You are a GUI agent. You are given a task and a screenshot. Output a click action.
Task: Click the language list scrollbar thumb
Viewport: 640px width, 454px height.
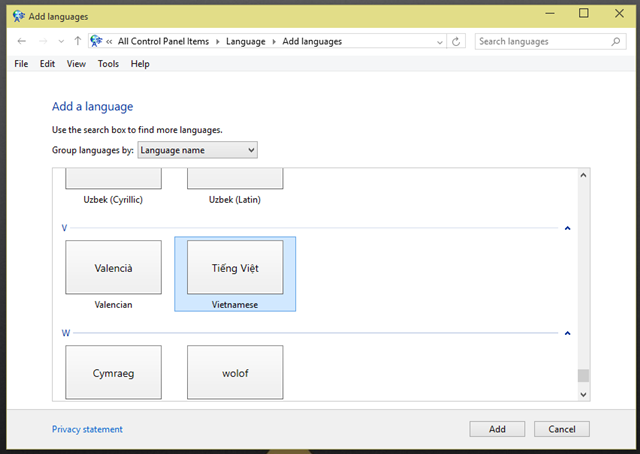[x=583, y=375]
